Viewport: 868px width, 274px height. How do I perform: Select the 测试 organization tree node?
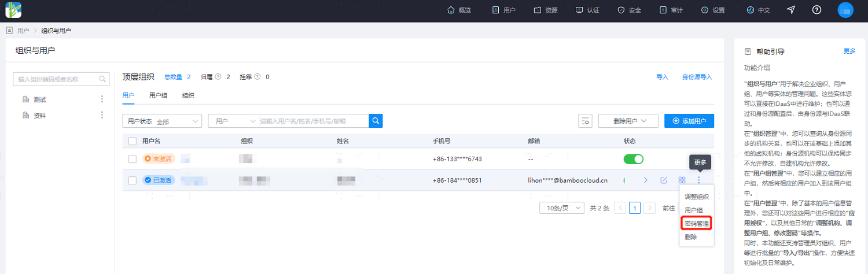tap(40, 99)
